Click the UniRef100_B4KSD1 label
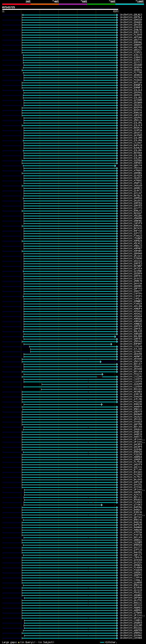 [131, 553]
